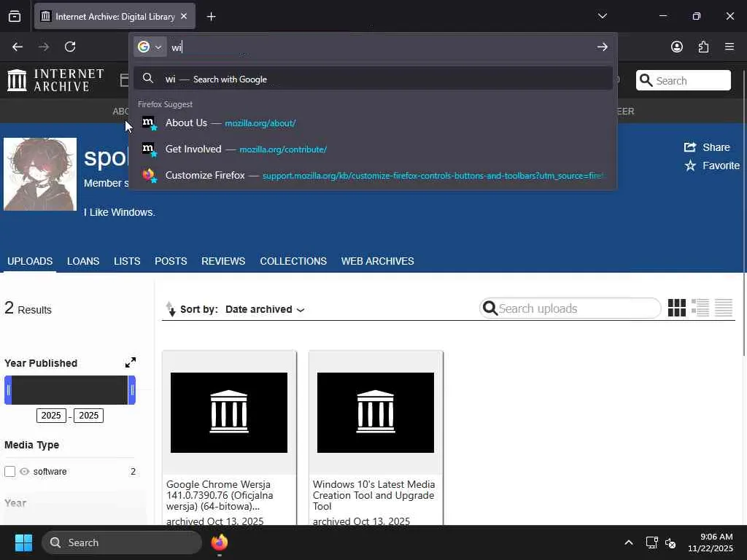747x560 pixels.
Task: Choose the About Us mozilla.org suggestion
Action: pos(373,122)
